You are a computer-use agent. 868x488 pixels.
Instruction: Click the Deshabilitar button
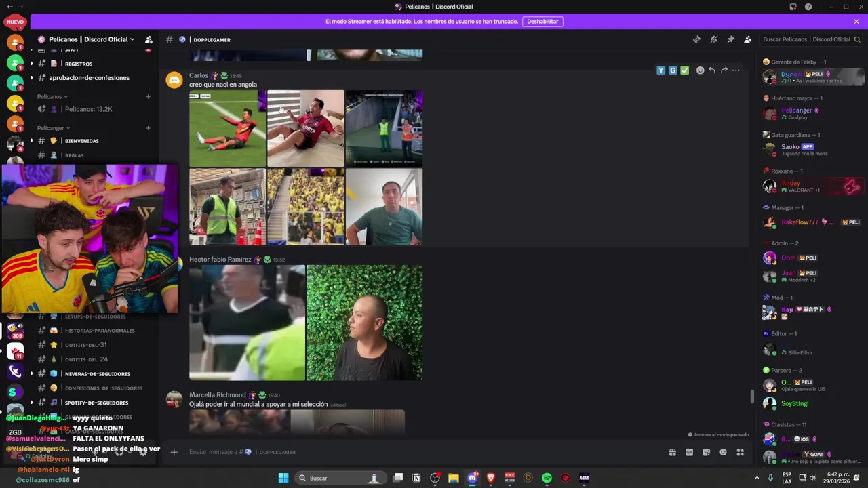coord(542,22)
